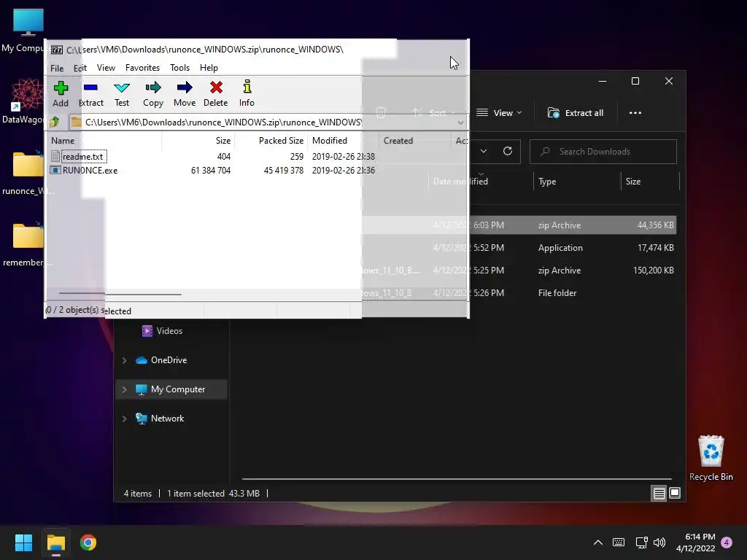Open the clock showing 6:14 PM
Viewport: 747px width, 560px height.
[x=695, y=542]
